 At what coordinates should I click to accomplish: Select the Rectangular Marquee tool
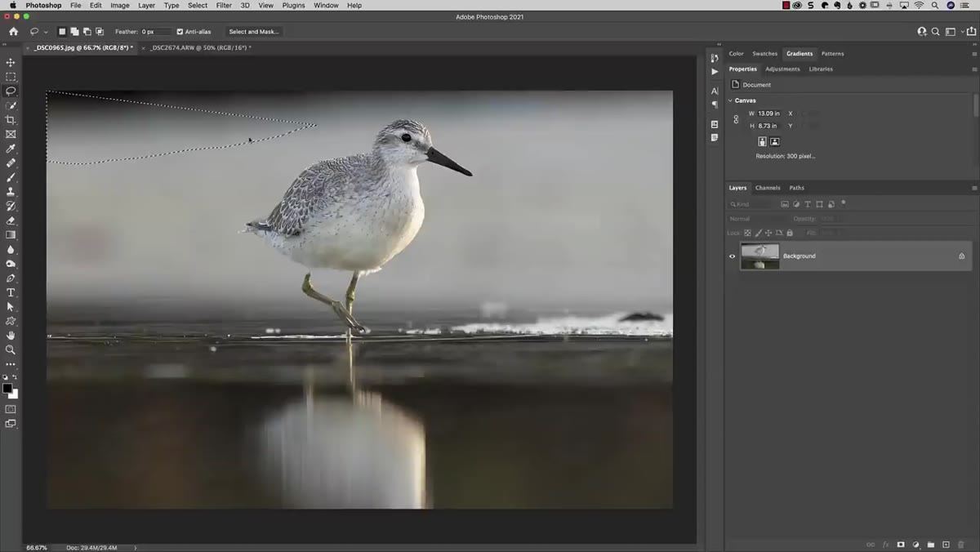pyautogui.click(x=11, y=77)
